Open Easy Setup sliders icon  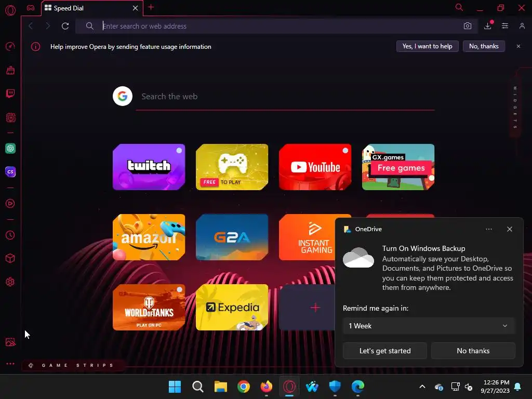tap(505, 26)
